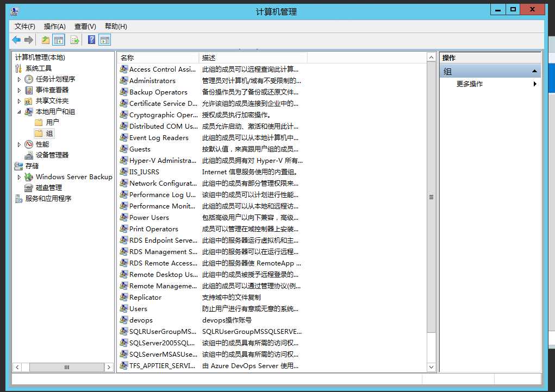Toggle the Action pane show/hide button
The image size is (555, 392).
pos(105,40)
